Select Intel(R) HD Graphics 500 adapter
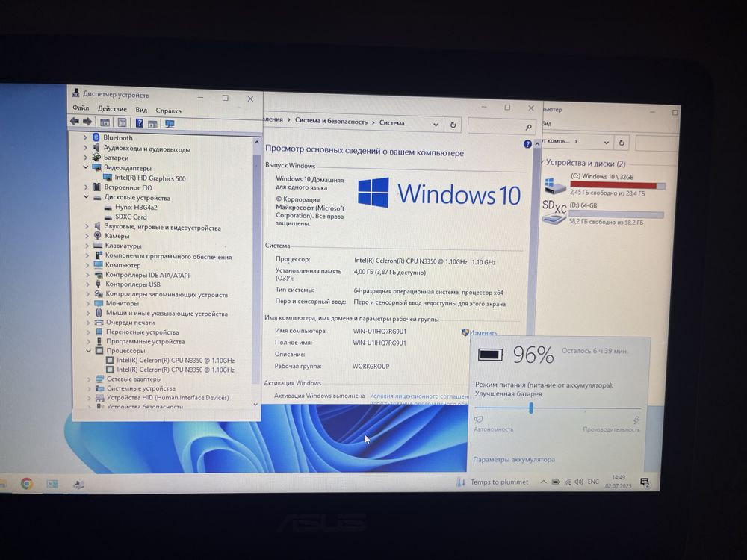Viewport: 747px width, 560px height. pyautogui.click(x=150, y=178)
